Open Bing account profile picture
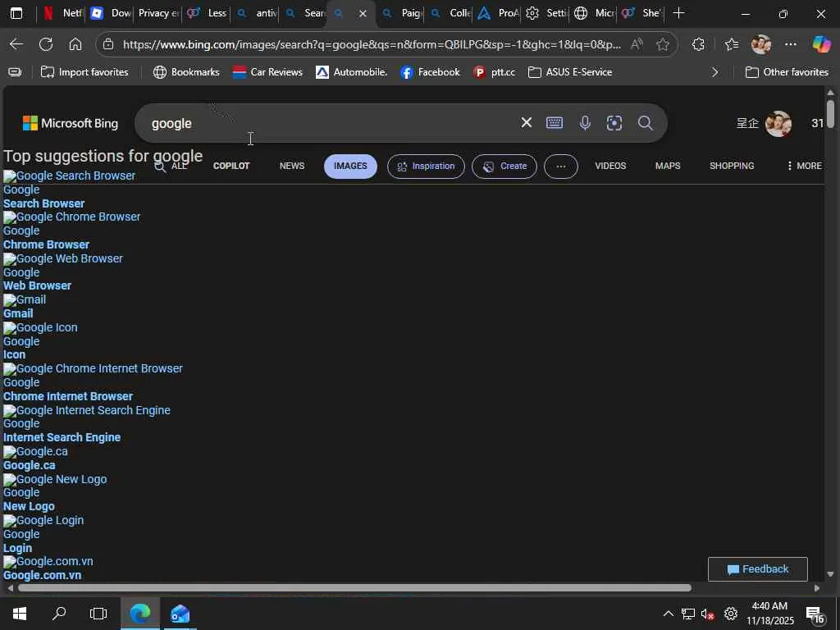840x630 pixels. 778,123
